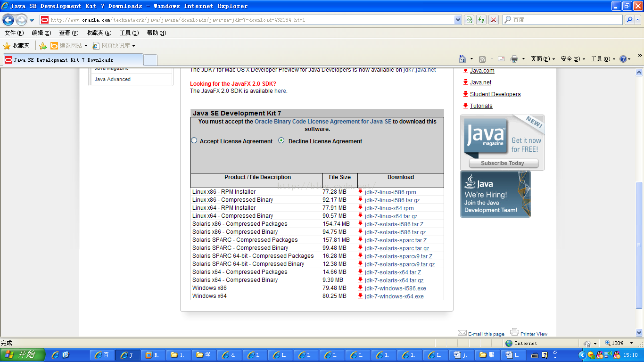Viewport: 644px width, 362px height.
Task: Open a new blank tab
Action: [x=150, y=60]
